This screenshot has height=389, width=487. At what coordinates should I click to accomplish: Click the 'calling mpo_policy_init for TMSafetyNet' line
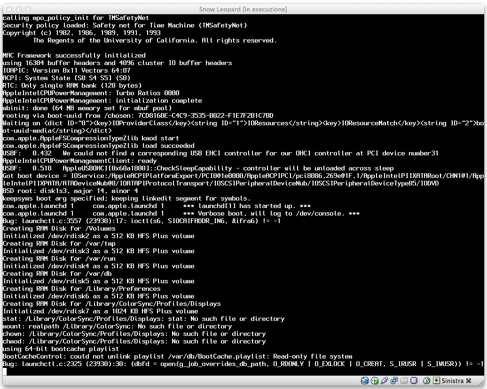(x=76, y=18)
